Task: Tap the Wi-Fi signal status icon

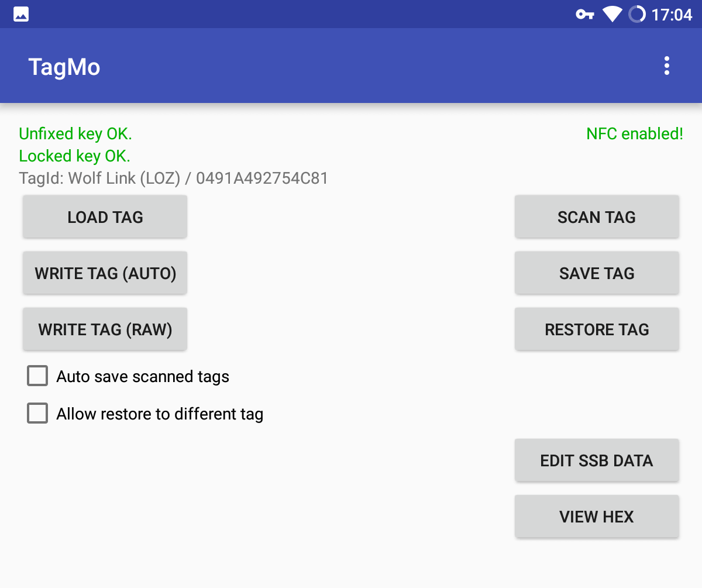Action: [x=612, y=14]
